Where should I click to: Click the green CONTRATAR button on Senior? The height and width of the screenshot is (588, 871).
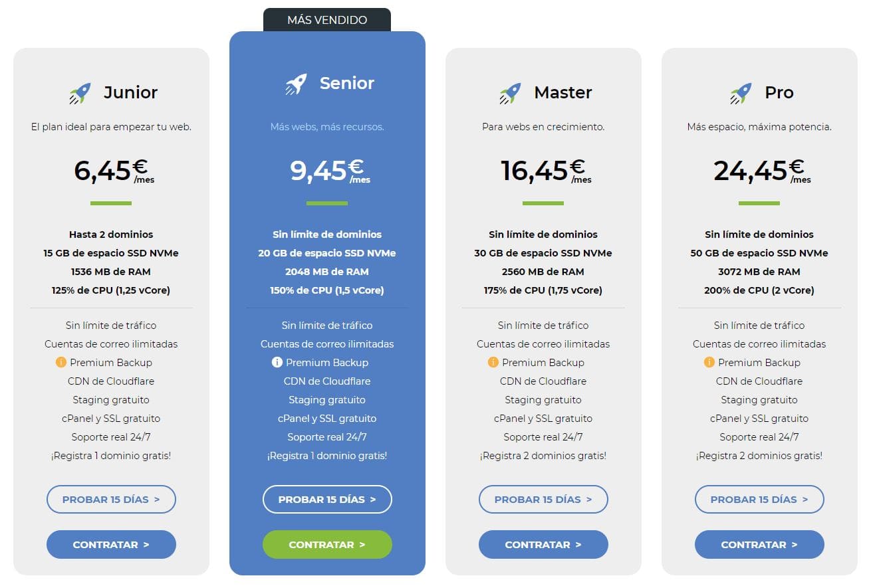click(x=327, y=544)
